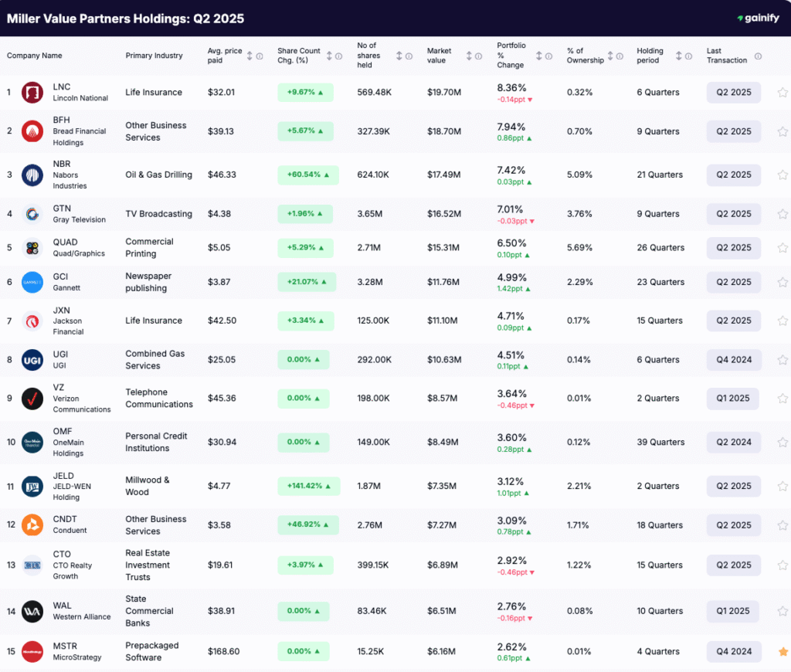Click the Last Transaction column header
The height and width of the screenshot is (672, 791).
pyautogui.click(x=726, y=56)
